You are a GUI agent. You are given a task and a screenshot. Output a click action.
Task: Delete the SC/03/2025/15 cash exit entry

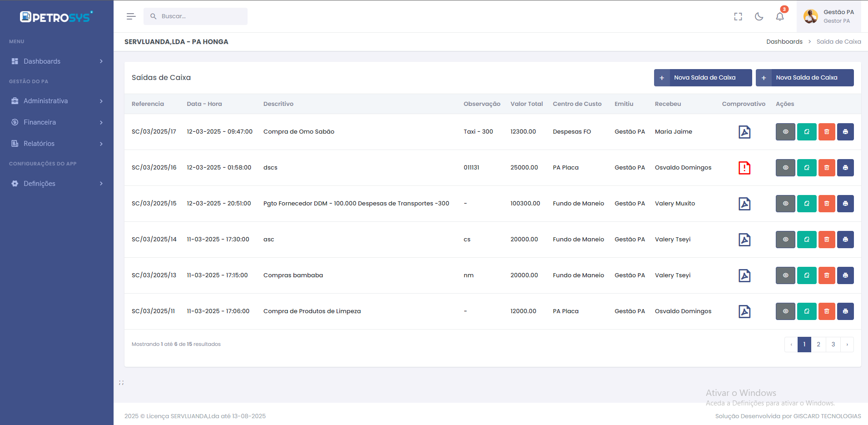coord(826,204)
